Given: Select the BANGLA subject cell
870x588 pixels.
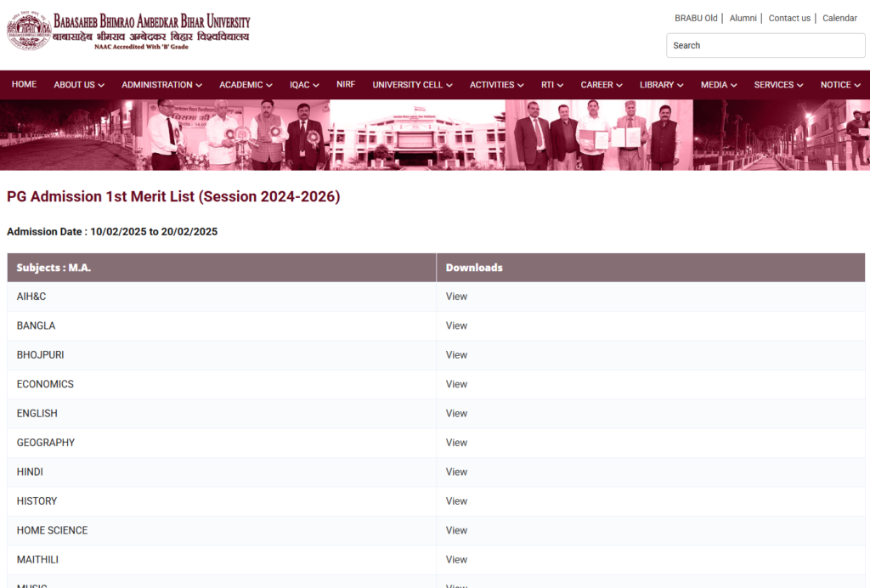Looking at the screenshot, I should click(222, 326).
